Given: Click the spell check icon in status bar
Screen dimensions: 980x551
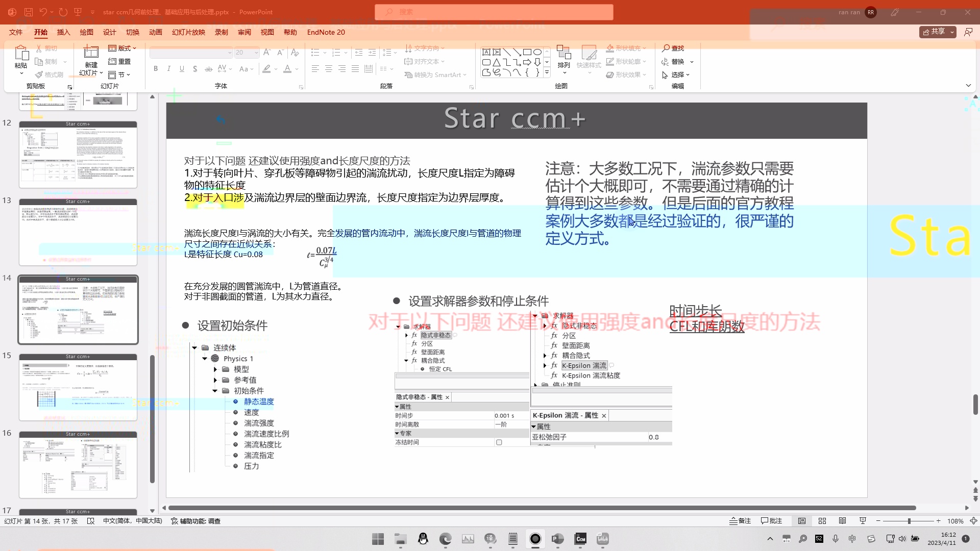Looking at the screenshot, I should 91,521.
